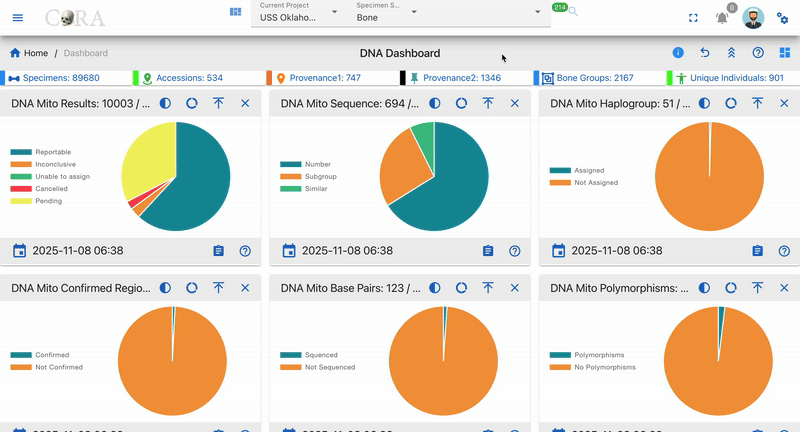Viewport: 800px width, 432px height.
Task: Refresh the DNA Mito Polymorphisms card
Action: (x=731, y=288)
